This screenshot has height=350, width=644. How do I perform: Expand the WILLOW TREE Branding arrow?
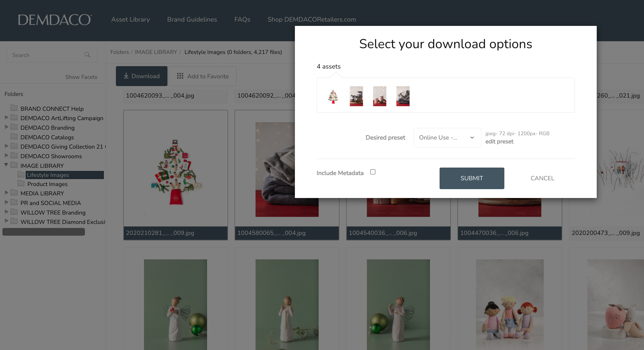6,212
